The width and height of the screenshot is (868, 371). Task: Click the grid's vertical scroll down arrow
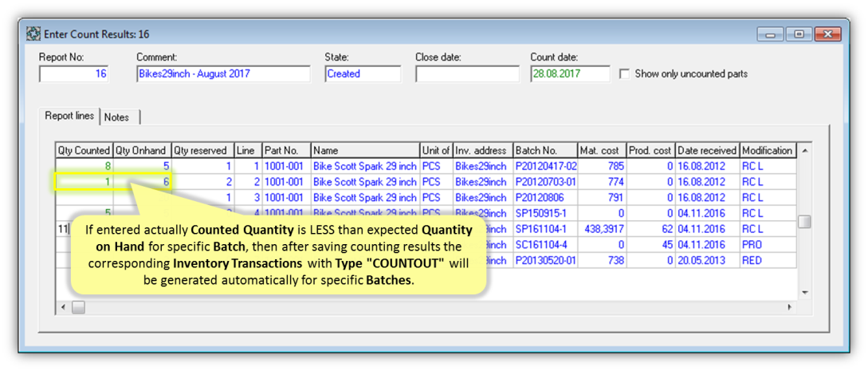(x=805, y=292)
